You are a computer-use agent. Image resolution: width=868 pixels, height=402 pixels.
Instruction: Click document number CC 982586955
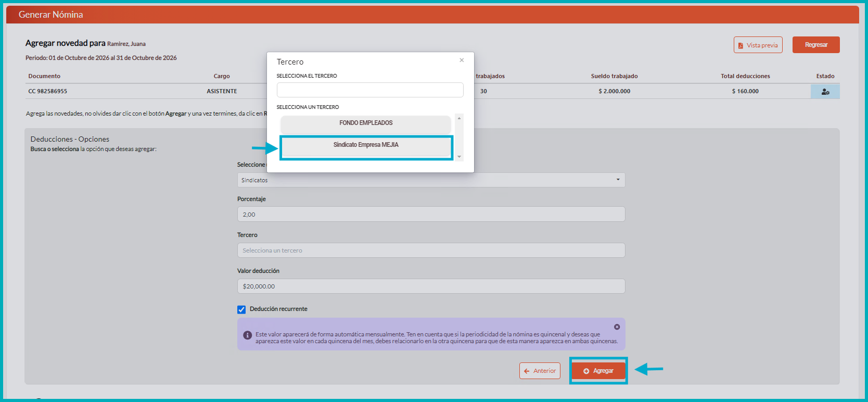click(x=48, y=91)
